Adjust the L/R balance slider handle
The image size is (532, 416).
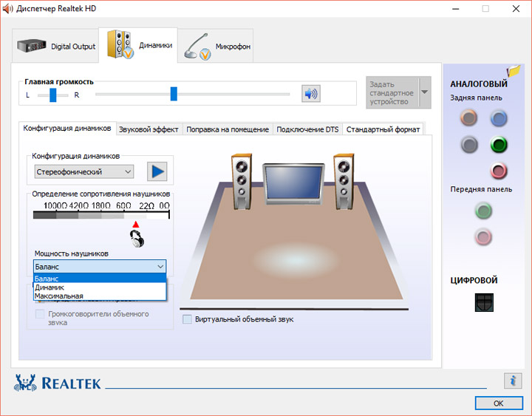point(53,95)
